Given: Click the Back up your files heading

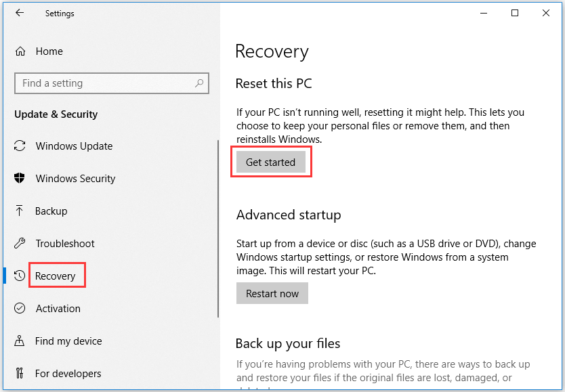Looking at the screenshot, I should coord(287,343).
